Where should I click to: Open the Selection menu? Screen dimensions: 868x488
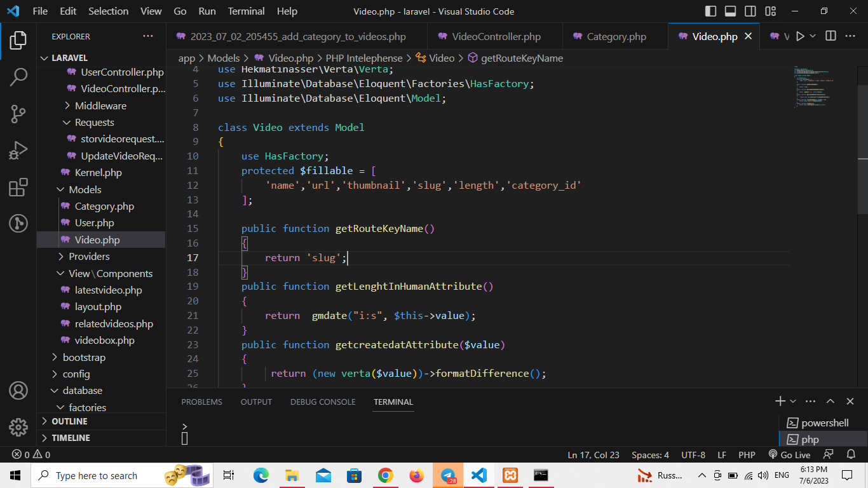click(x=108, y=11)
